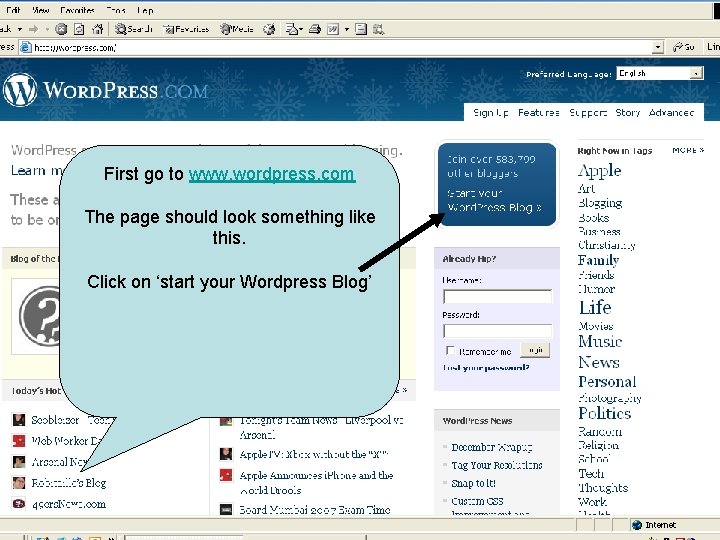Click the Discuss toolbar icon
The height and width of the screenshot is (540, 720).
pos(361,29)
